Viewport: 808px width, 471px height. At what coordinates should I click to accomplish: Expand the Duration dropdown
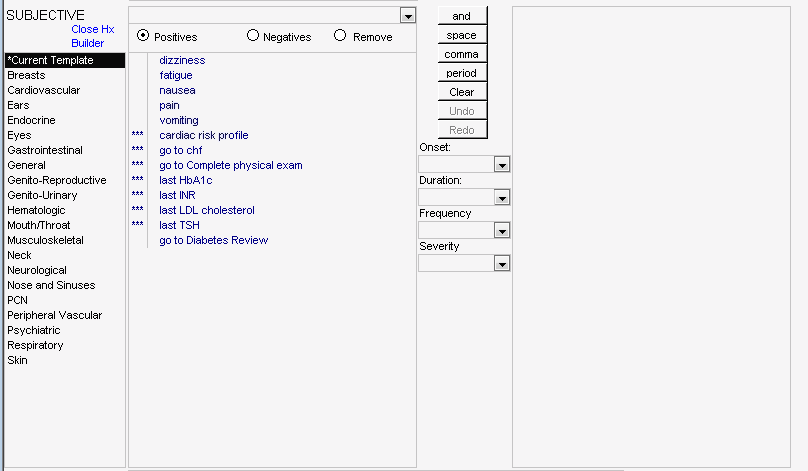click(502, 198)
